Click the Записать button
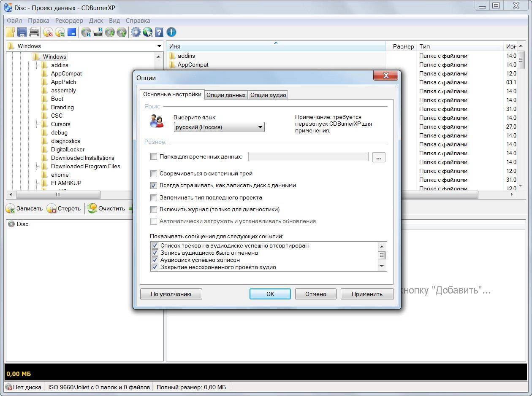The height and width of the screenshot is (396, 532). click(x=24, y=208)
